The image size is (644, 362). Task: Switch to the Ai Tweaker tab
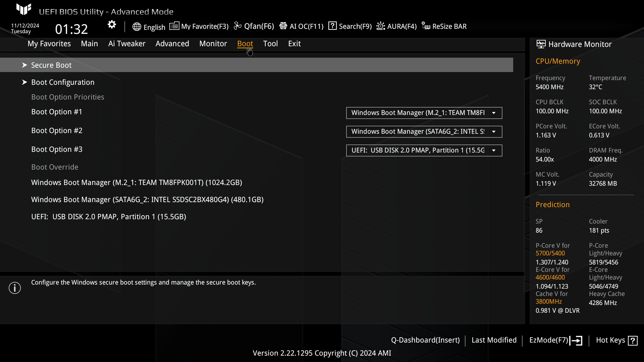[126, 44]
